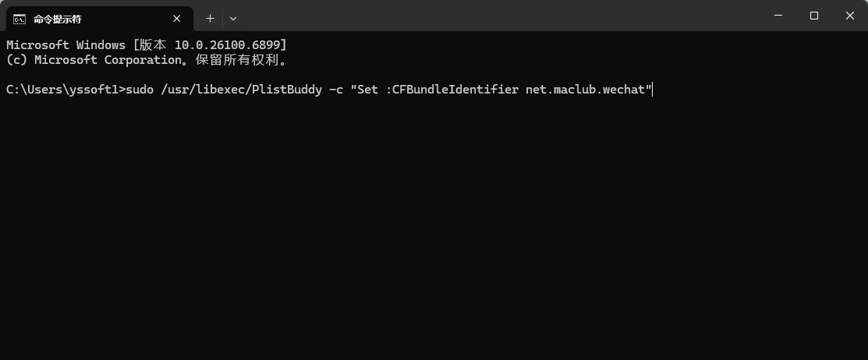This screenshot has width=868, height=360.
Task: Minimize the terminal window
Action: (778, 16)
